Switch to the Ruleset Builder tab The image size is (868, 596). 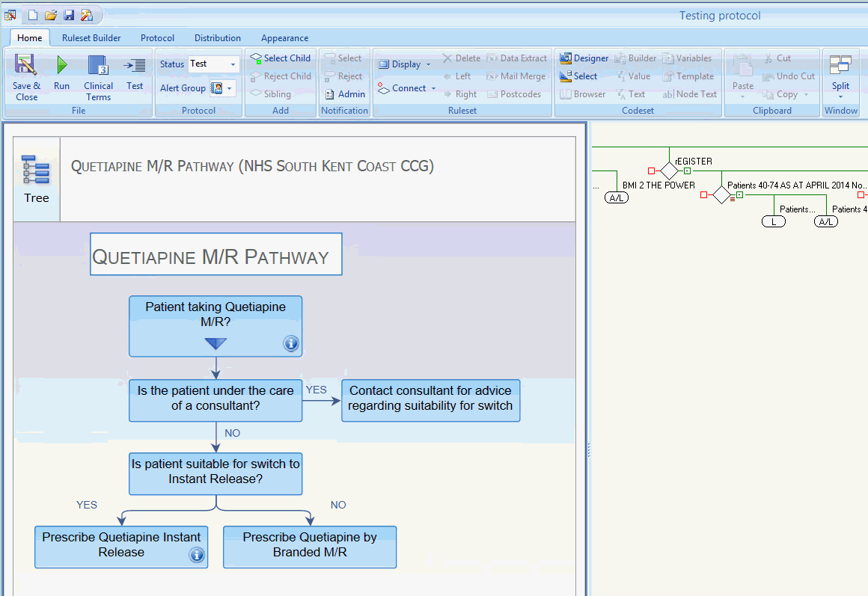[91, 38]
